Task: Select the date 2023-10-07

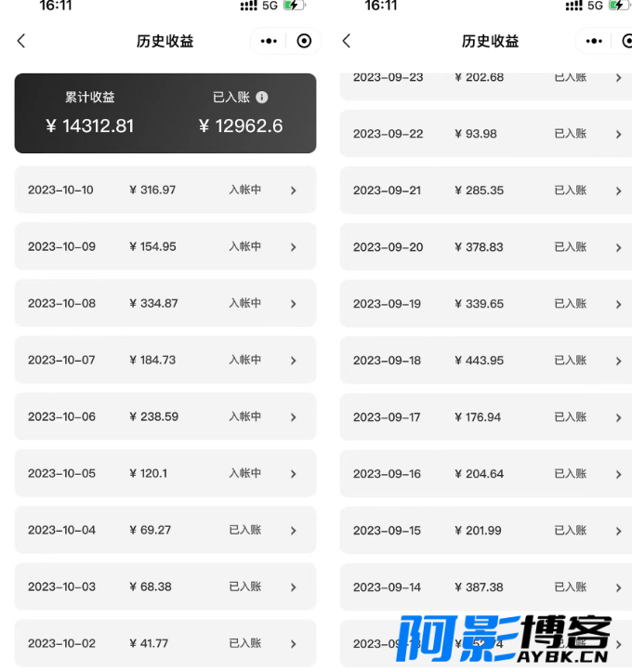Action: [61, 360]
